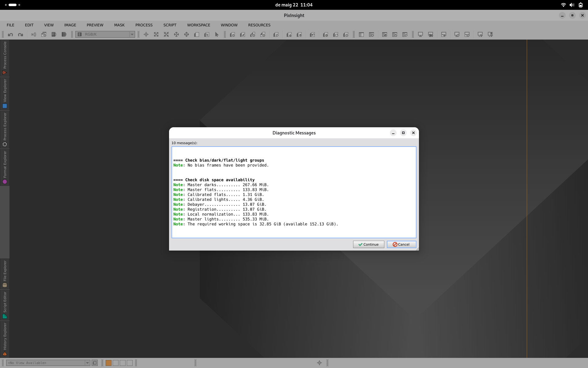Click the delete preview X icon
The width and height of the screenshot is (588, 368).
[x=346, y=35]
